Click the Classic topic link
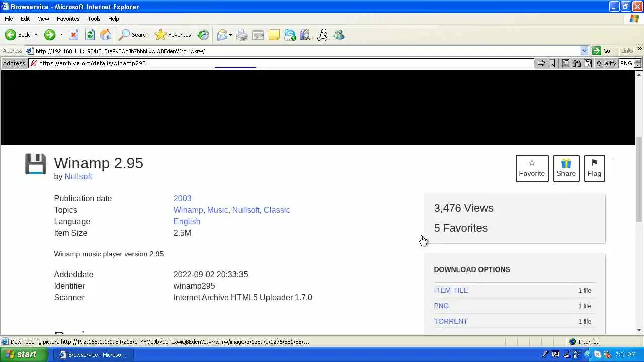Viewport: 644px width, 362px height. [277, 210]
